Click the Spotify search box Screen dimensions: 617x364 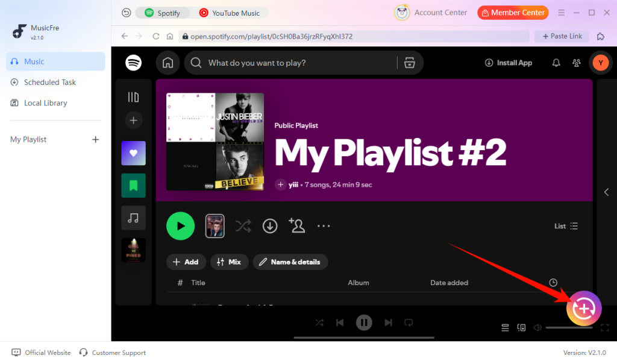coord(291,63)
